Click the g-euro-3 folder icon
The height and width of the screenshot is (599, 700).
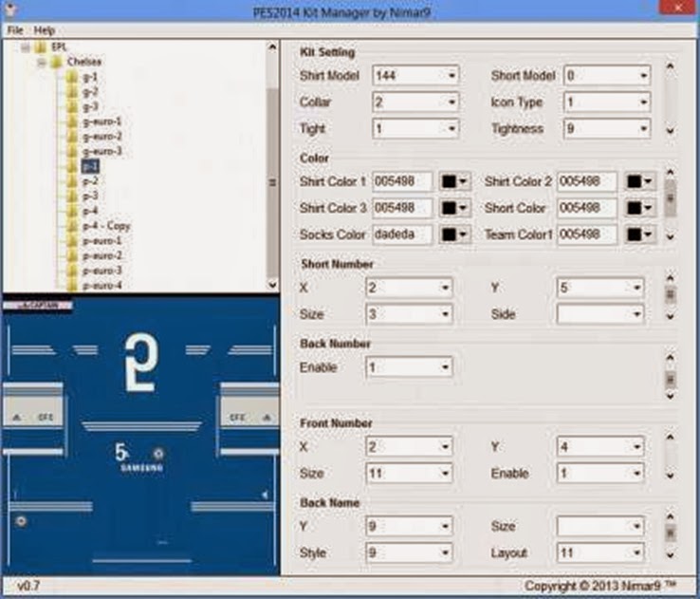click(x=72, y=151)
